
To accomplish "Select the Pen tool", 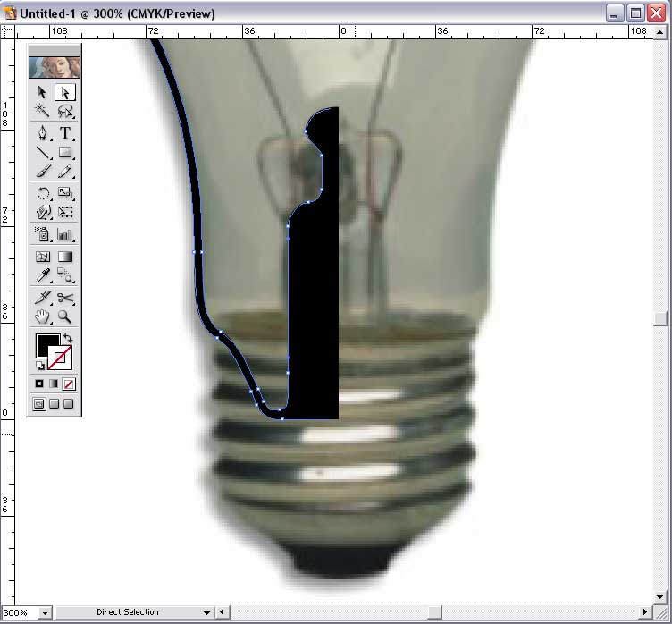I will pos(42,133).
